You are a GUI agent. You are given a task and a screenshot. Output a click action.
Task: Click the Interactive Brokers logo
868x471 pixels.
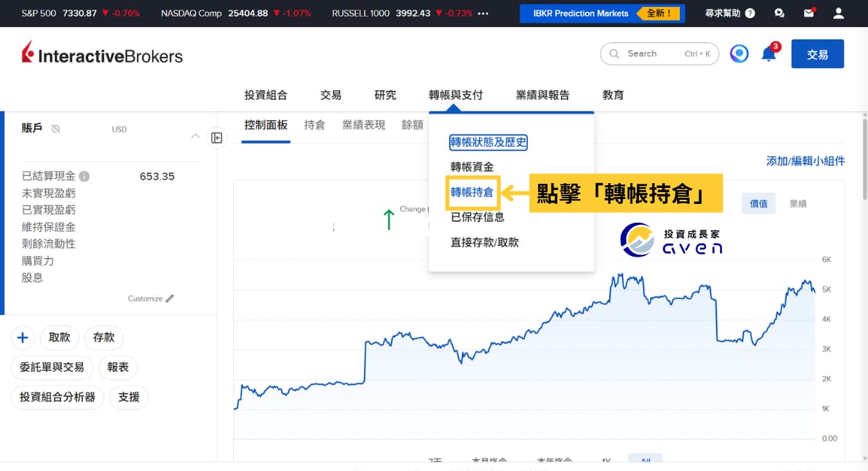(x=102, y=54)
